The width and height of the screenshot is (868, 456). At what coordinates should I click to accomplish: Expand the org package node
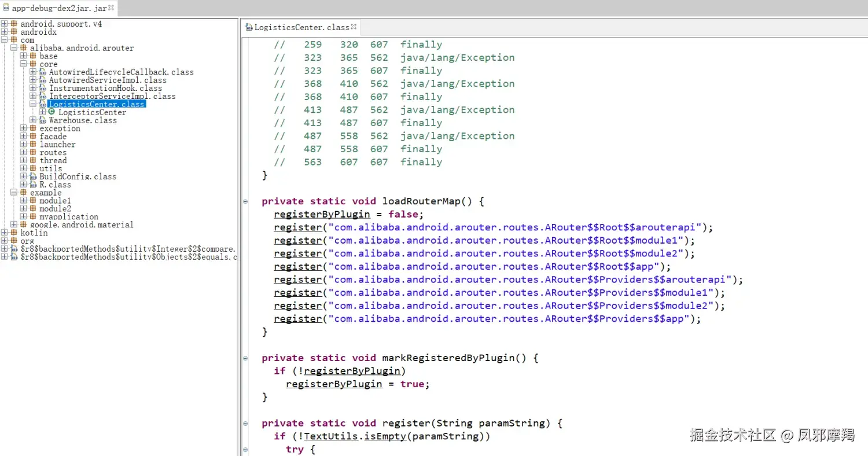(x=5, y=241)
